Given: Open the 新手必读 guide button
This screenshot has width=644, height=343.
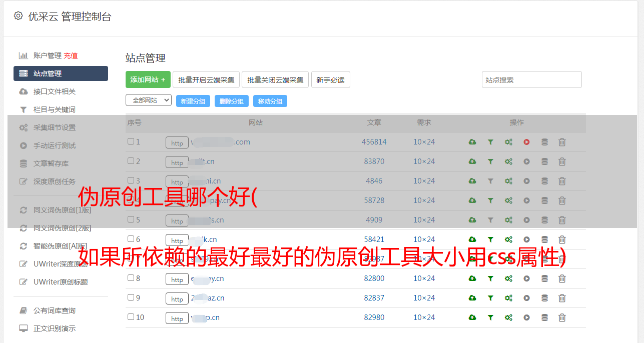Looking at the screenshot, I should [330, 79].
